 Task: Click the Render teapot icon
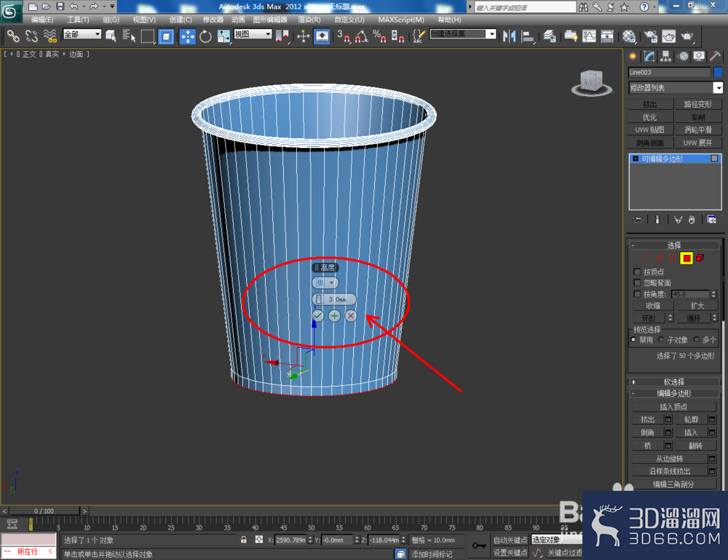(x=687, y=36)
